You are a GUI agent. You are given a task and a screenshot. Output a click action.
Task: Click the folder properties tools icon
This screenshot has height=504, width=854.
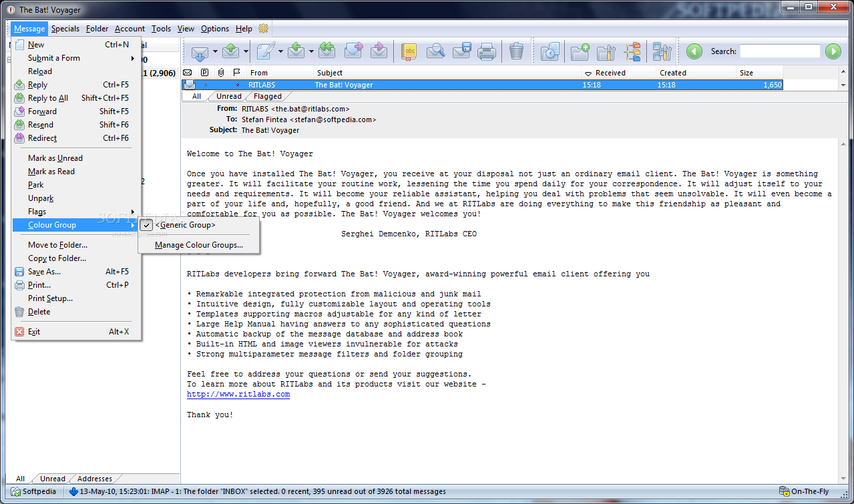(x=606, y=51)
